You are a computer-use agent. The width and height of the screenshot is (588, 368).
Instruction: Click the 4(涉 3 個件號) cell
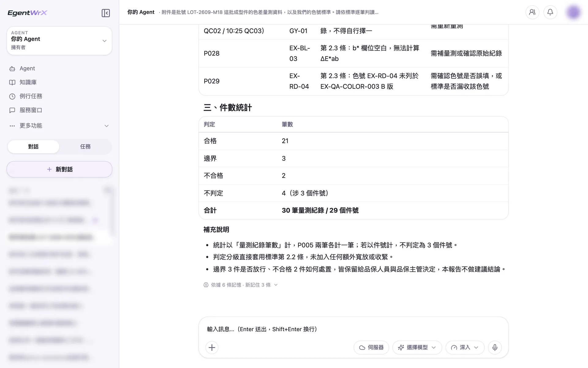[x=305, y=193]
